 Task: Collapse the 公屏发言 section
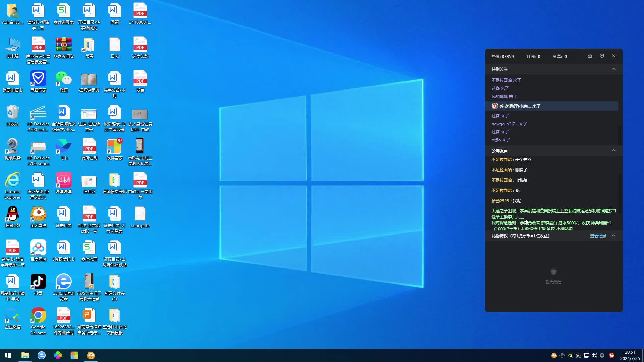coord(613,150)
